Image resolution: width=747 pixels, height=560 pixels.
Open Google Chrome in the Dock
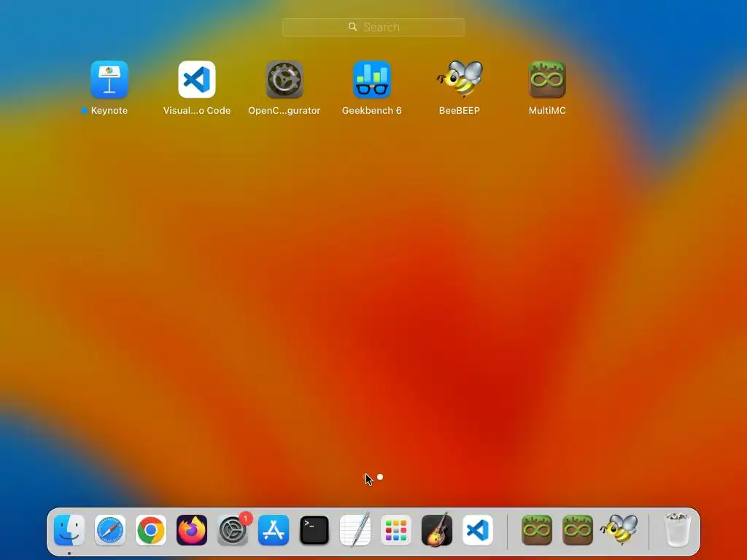coord(151,530)
